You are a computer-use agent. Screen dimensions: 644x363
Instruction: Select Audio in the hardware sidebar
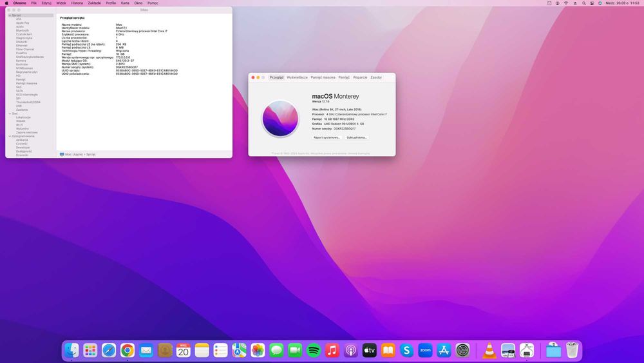(20, 26)
